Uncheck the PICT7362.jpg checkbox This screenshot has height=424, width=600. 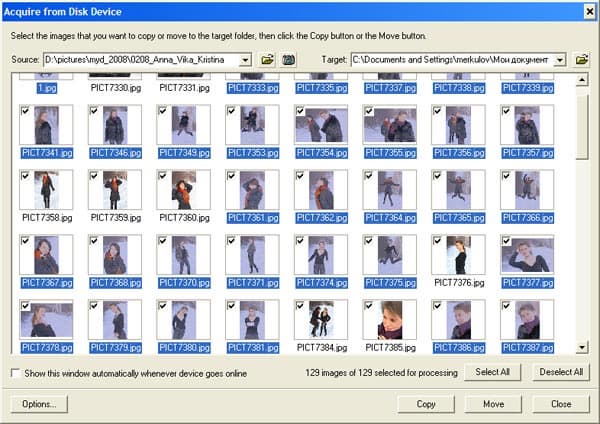click(300, 176)
